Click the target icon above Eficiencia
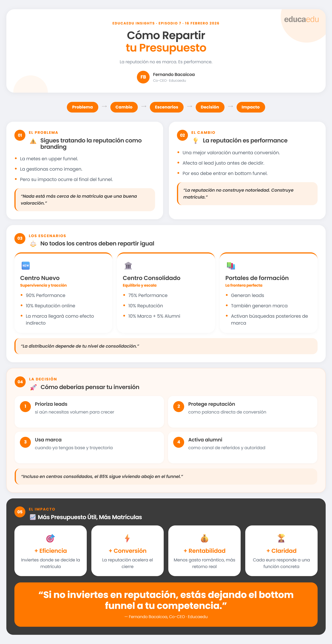The height and width of the screenshot is (644, 332). click(50, 538)
